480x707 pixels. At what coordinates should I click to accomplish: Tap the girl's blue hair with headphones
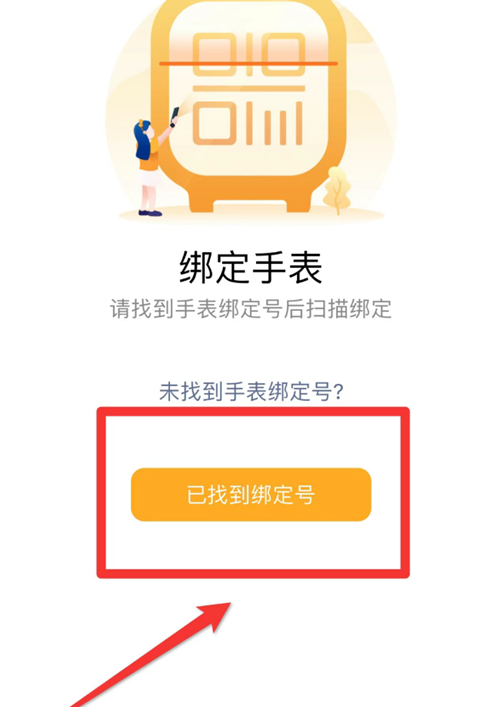(x=143, y=139)
